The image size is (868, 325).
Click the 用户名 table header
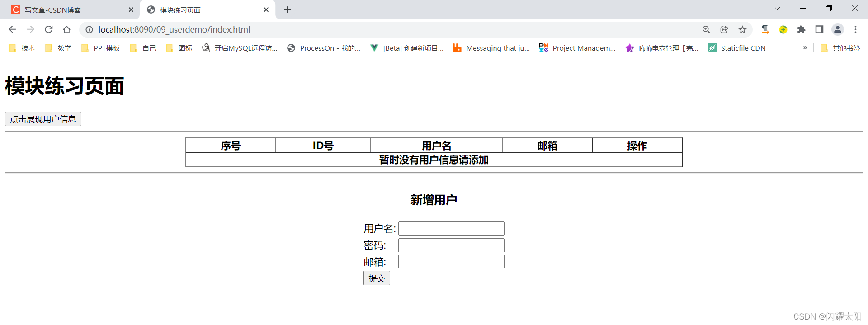click(437, 146)
